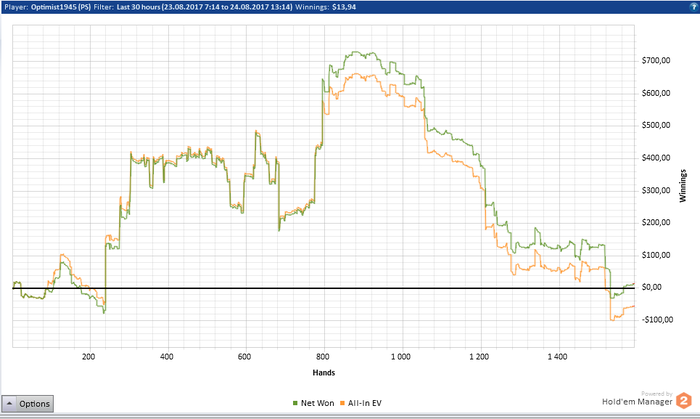700x419 pixels.
Task: Click the Powered by Hold'em Manager text
Action: [x=637, y=399]
